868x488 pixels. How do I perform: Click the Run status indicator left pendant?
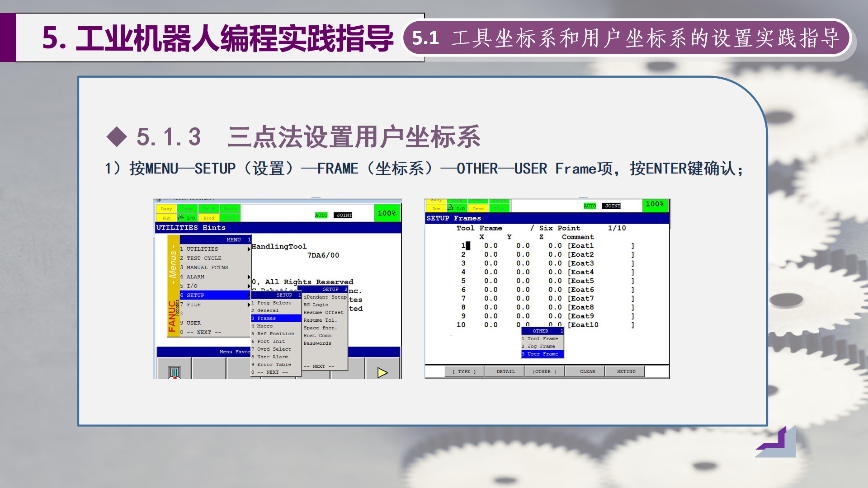[x=166, y=218]
